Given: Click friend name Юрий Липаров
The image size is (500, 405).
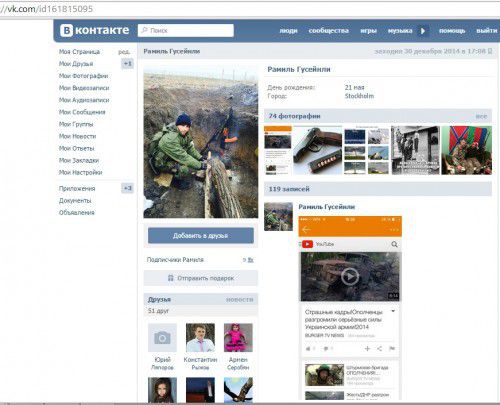Looking at the screenshot, I should tap(162, 363).
